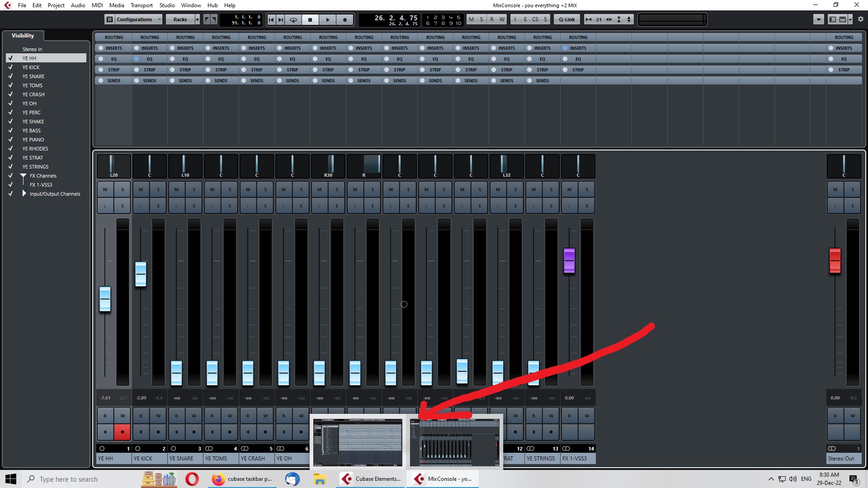Click the YE HH pan control L20
Image resolution: width=868 pixels, height=488 pixels.
[x=114, y=166]
